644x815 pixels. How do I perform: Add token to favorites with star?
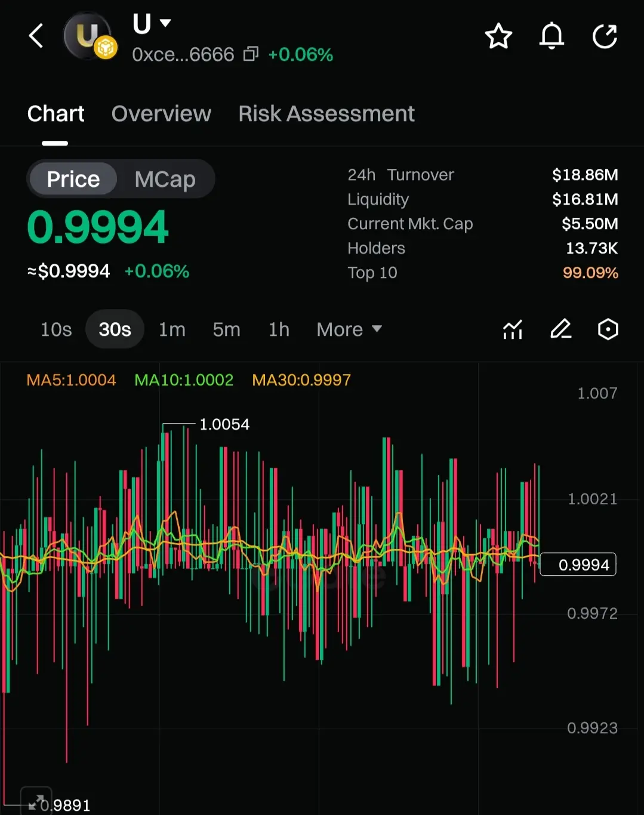click(498, 36)
